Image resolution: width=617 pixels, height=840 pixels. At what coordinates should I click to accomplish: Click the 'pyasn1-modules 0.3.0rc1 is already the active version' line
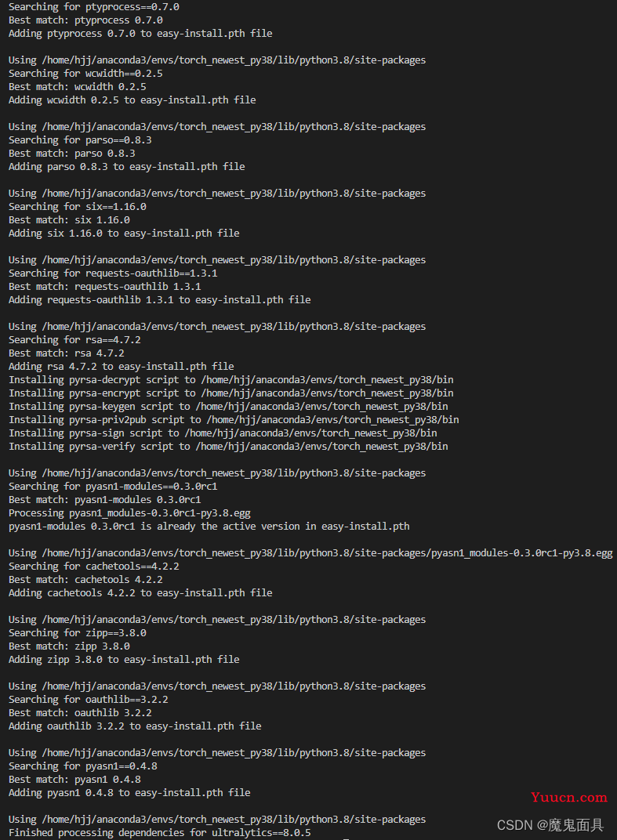[x=209, y=526]
